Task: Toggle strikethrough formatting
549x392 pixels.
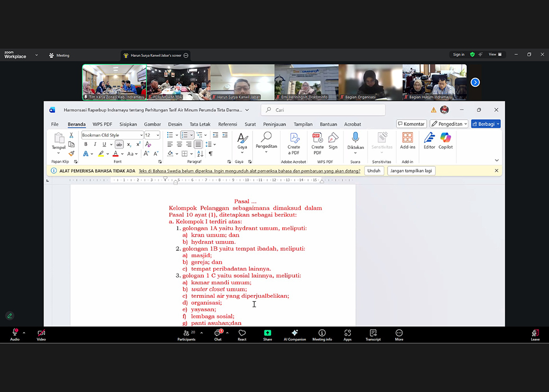Action: click(119, 144)
